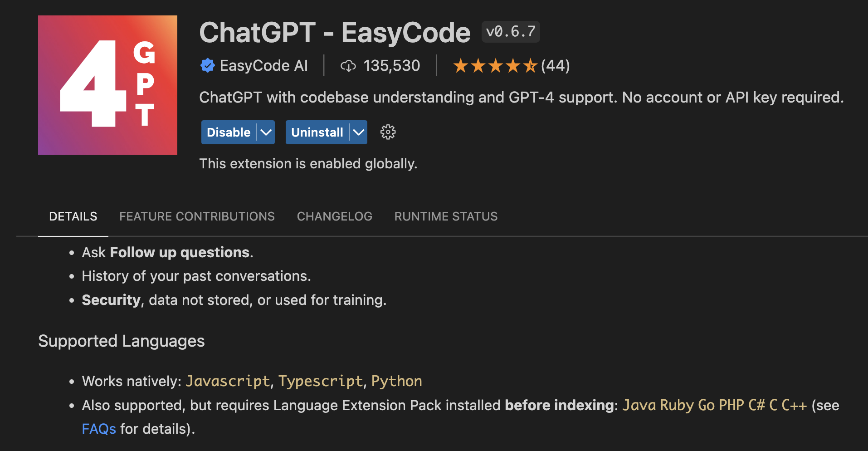The height and width of the screenshot is (451, 868).
Task: Click the 'Java Ruby Go PHP C# C C++' text
Action: click(x=715, y=405)
